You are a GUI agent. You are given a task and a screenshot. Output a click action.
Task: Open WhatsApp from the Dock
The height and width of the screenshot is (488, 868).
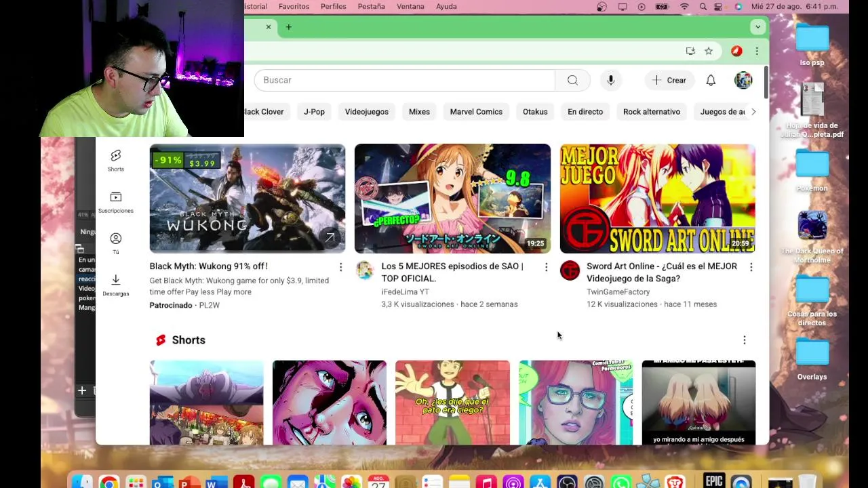(x=621, y=482)
